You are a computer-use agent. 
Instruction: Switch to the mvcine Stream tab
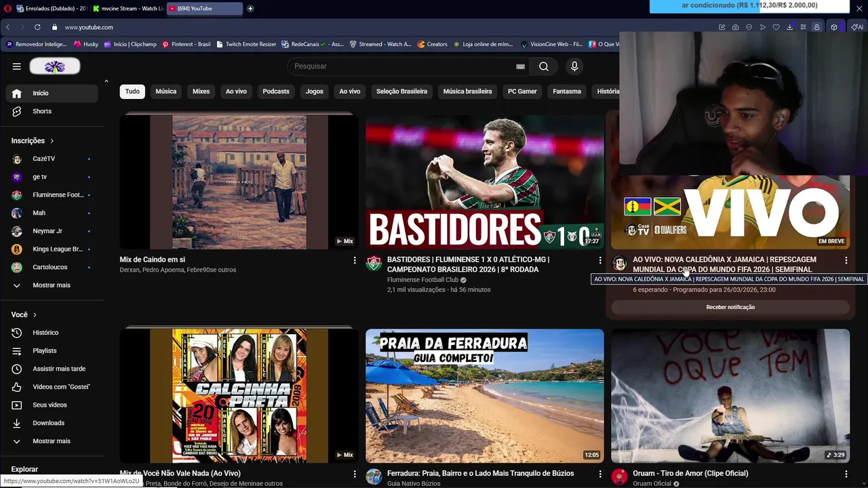127,8
